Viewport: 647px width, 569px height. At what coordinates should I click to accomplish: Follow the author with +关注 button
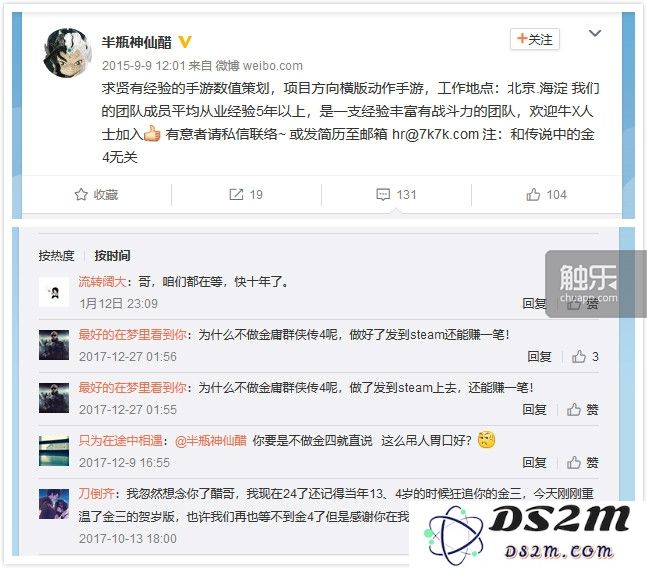[x=535, y=39]
